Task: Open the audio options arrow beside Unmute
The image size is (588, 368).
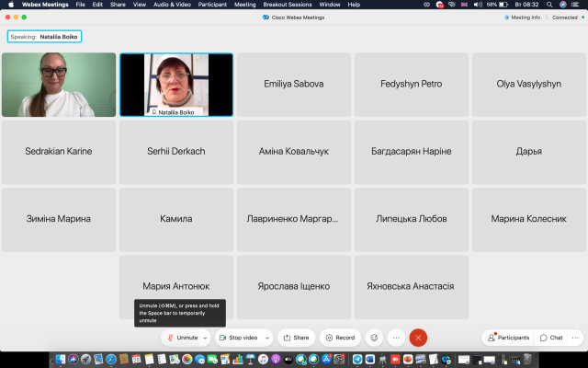Action: point(205,338)
